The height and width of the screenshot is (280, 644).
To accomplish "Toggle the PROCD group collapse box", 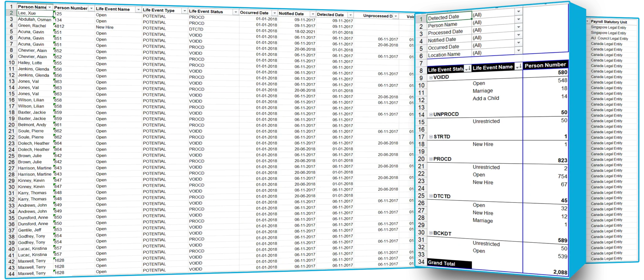I will pos(431,159).
